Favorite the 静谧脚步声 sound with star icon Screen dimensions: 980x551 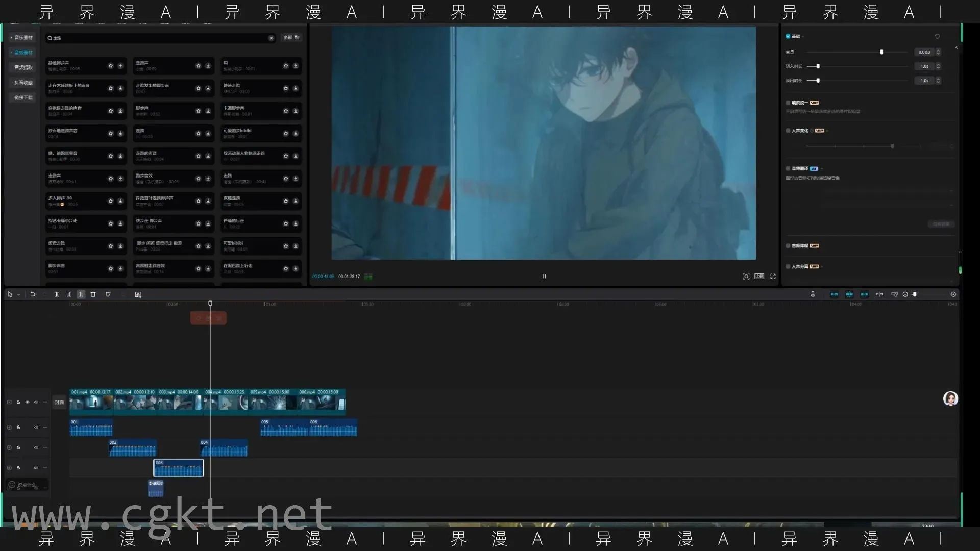pyautogui.click(x=111, y=66)
